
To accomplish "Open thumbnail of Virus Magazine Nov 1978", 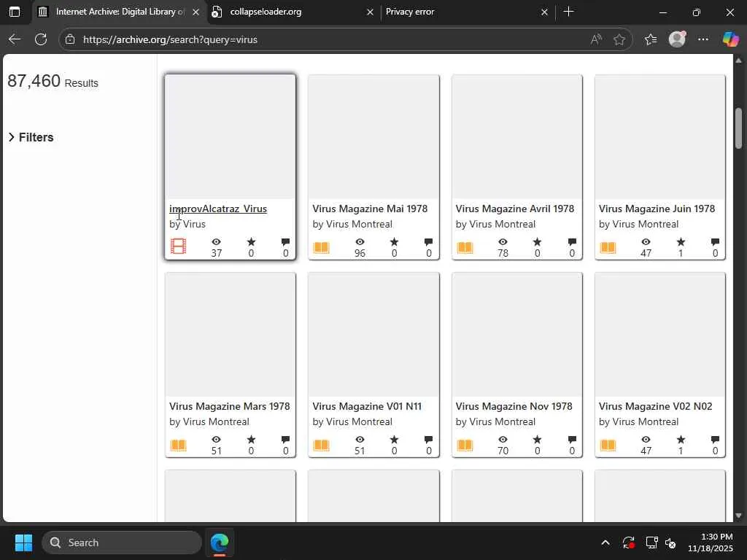I will [517, 334].
